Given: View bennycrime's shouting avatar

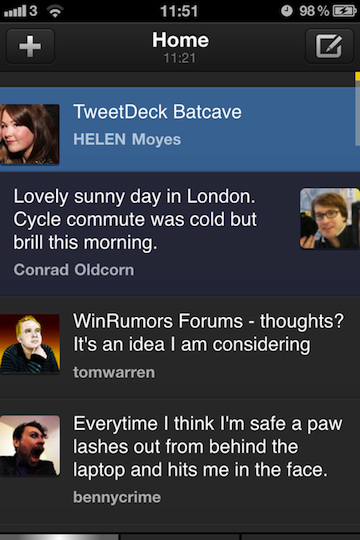Looking at the screenshot, I should tap(30, 446).
